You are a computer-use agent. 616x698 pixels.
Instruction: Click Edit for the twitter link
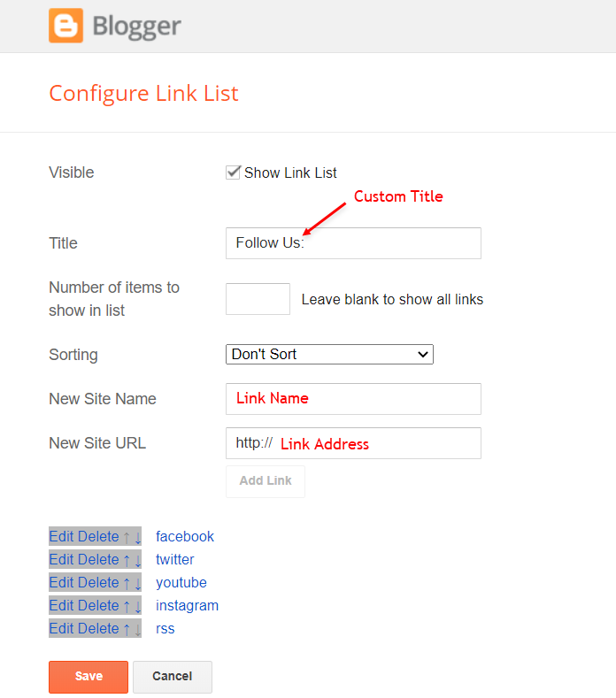(x=61, y=560)
